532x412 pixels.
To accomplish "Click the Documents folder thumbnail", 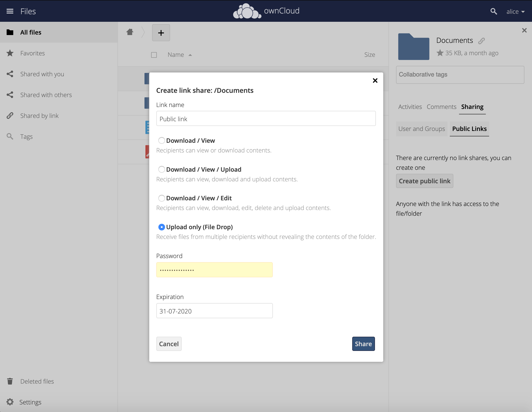I will [414, 46].
